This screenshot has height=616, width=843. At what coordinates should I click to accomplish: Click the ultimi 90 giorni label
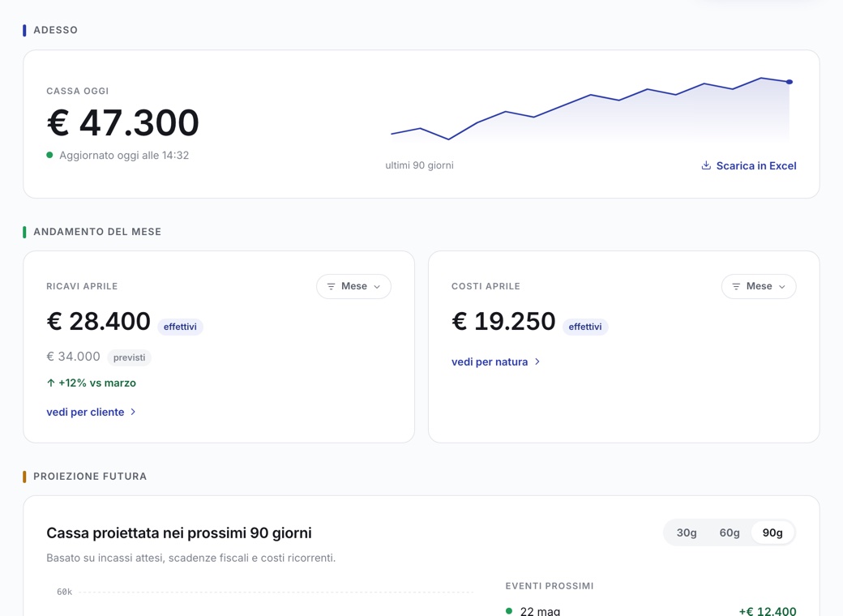coord(419,165)
